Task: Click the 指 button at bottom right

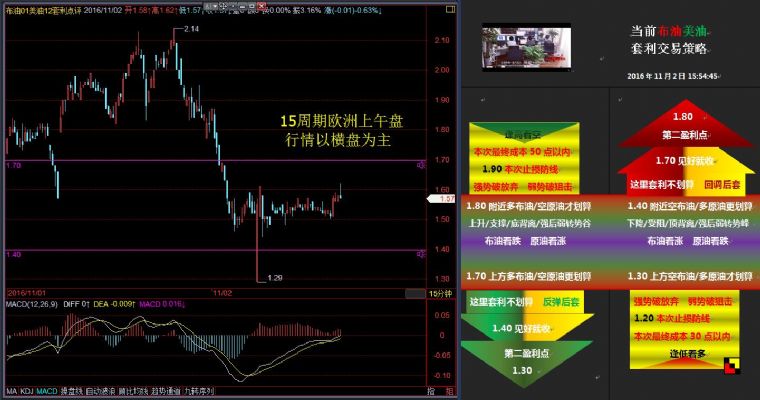Action: [431, 391]
